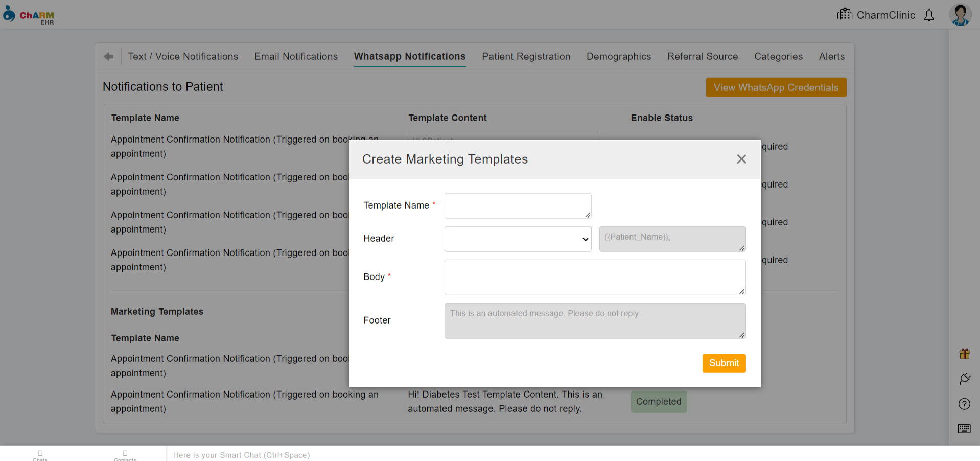
Task: Close the Create Marketing Templates dialog
Action: tap(741, 159)
